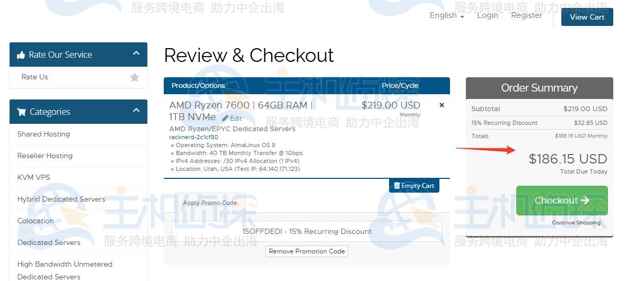This screenshot has width=644, height=281.
Task: Click the Empty Cart button
Action: coord(414,186)
